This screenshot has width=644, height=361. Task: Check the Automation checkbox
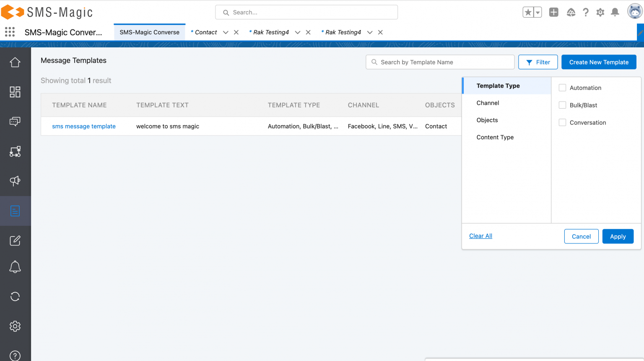click(562, 88)
